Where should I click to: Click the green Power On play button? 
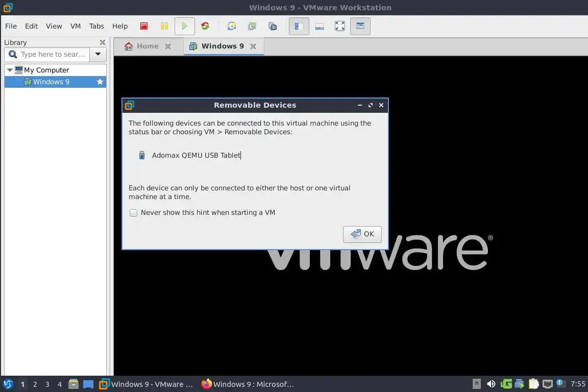click(184, 26)
